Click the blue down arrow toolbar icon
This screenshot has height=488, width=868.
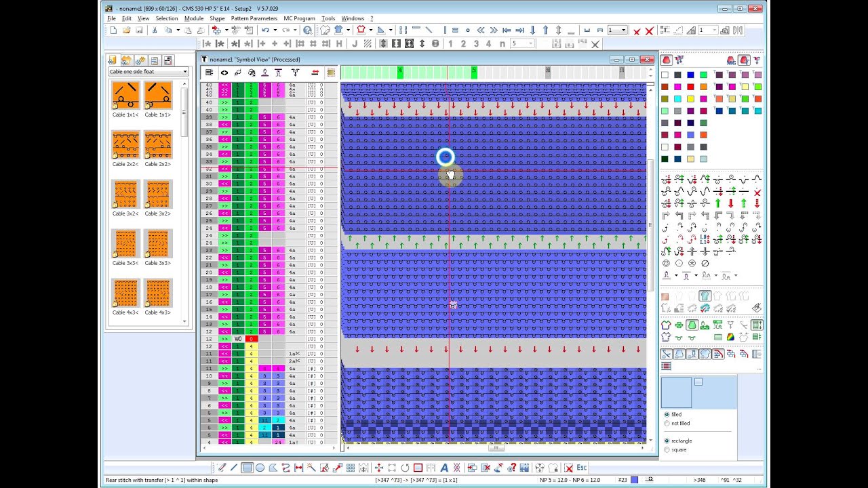[532, 30]
